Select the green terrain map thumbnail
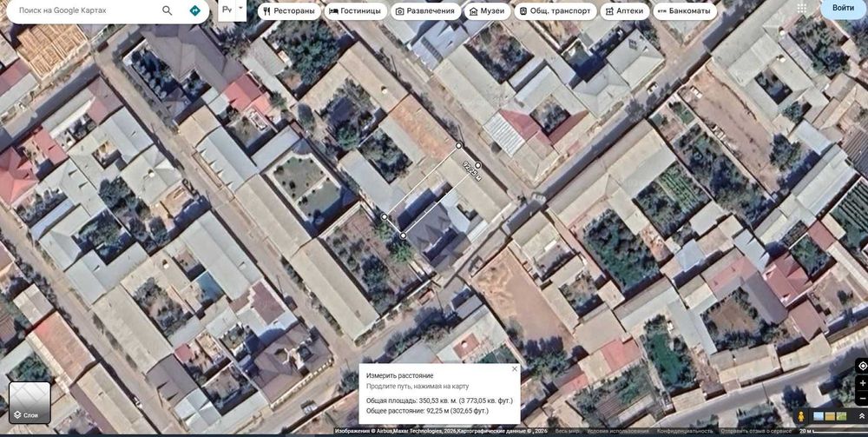Screen dimensions: 868x437 point(841,416)
